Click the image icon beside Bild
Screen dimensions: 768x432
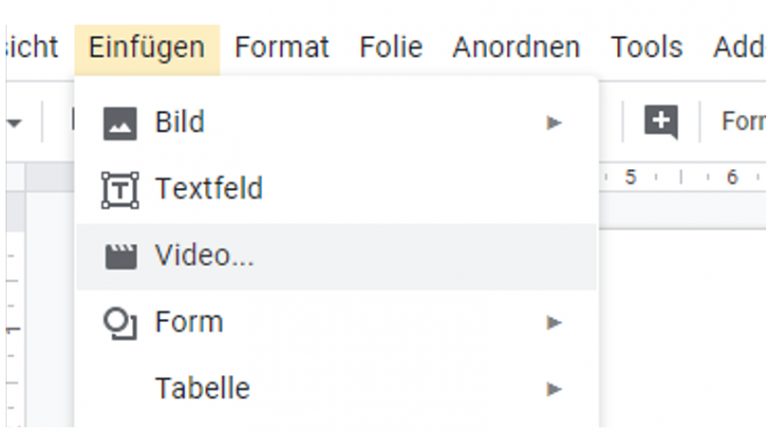tap(120, 124)
